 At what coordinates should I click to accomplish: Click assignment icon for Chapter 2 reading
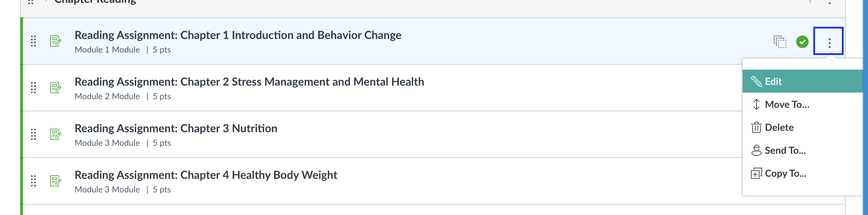(x=55, y=88)
